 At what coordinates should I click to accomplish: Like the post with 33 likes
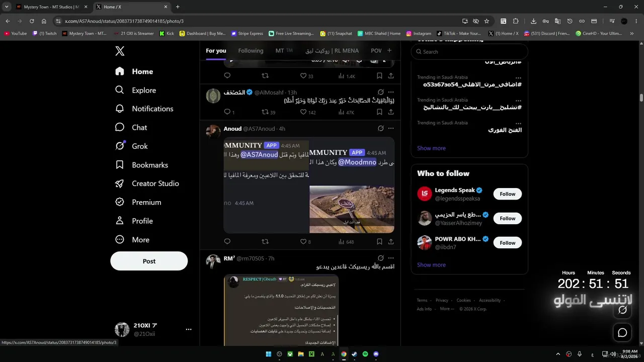click(x=303, y=76)
